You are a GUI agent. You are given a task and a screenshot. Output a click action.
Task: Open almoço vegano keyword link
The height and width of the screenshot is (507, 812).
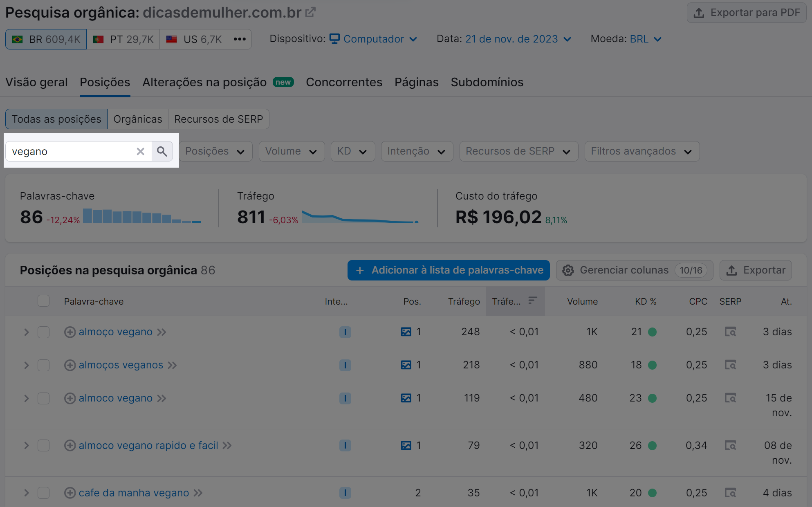click(116, 332)
